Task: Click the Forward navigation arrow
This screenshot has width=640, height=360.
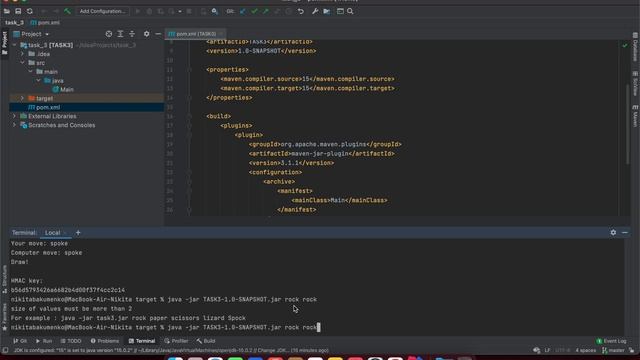Action: tap(56, 11)
